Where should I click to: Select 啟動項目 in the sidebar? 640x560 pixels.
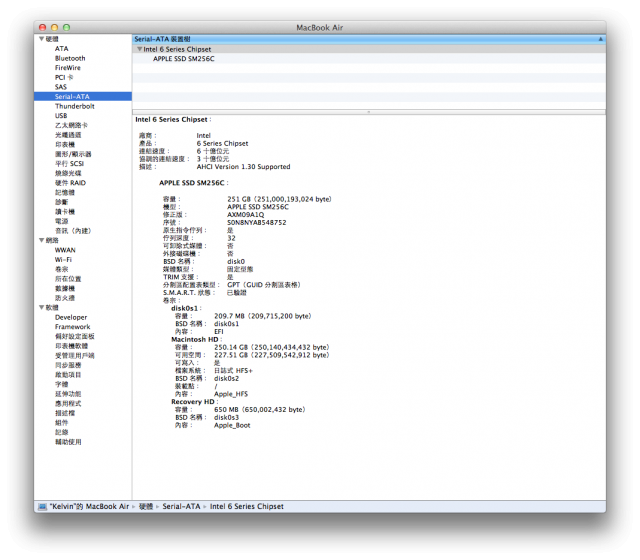pyautogui.click(x=68, y=375)
